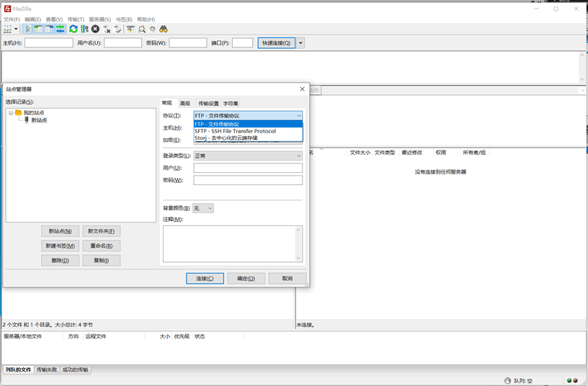Image resolution: width=588 pixels, height=386 pixels.
Task: Switch to the 传输设置 tab
Action: click(x=208, y=104)
